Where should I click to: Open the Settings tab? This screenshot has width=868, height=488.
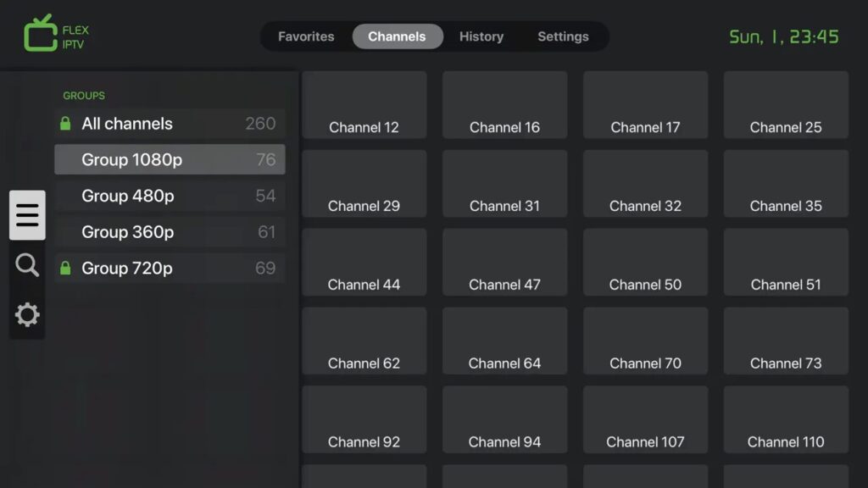[x=562, y=36]
